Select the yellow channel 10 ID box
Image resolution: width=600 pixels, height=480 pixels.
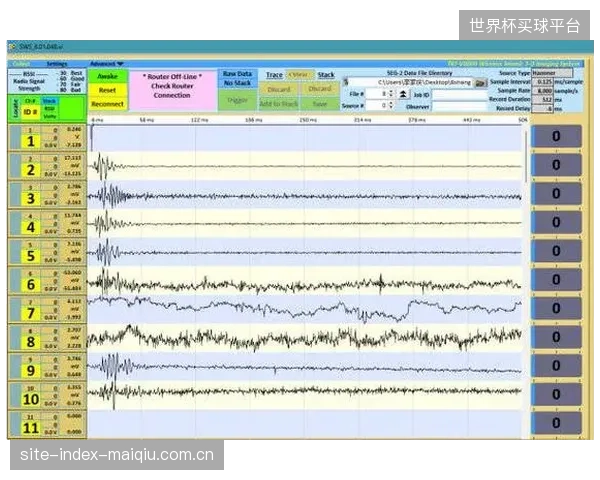[31, 400]
